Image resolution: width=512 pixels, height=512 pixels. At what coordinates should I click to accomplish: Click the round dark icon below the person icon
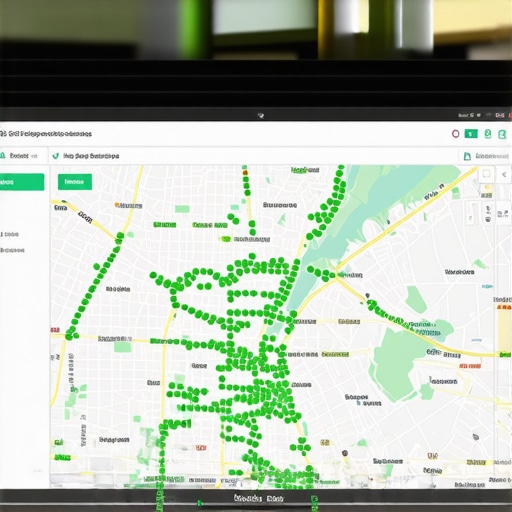coord(488,219)
